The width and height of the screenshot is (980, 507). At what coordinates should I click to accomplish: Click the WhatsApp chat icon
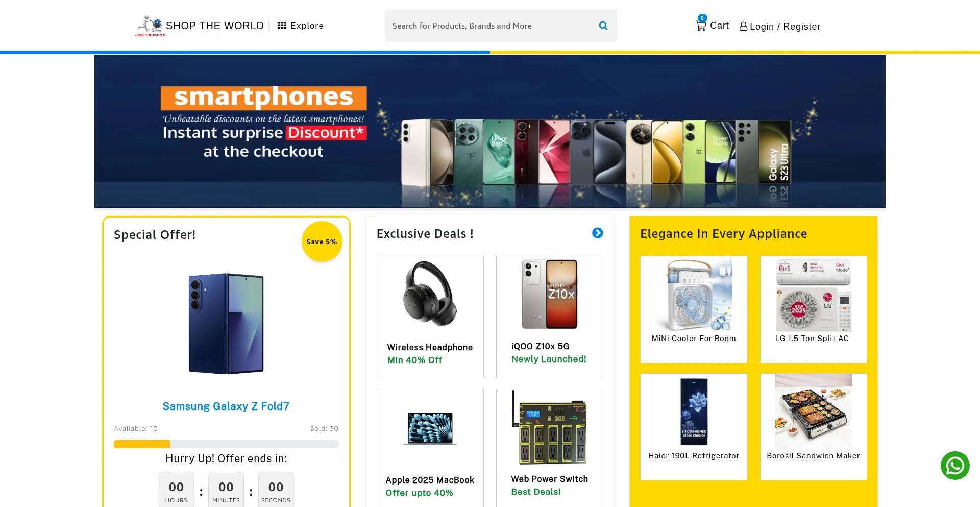coord(955,466)
